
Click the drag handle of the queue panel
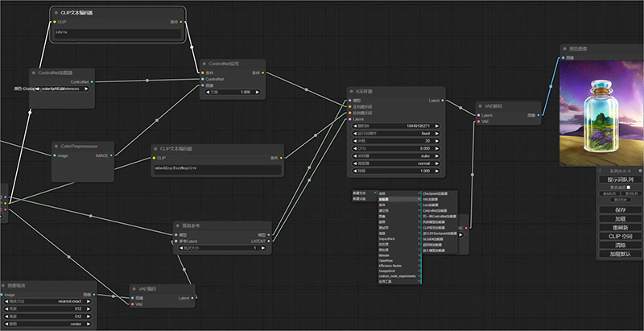[600, 171]
